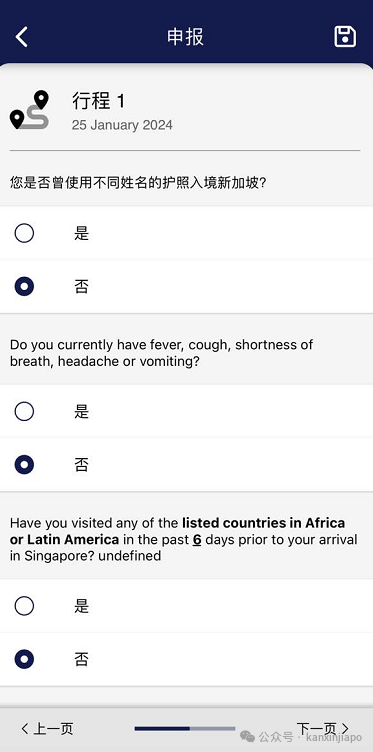This screenshot has height=752, width=373.
Task: Click the page progress bar
Action: (x=185, y=728)
